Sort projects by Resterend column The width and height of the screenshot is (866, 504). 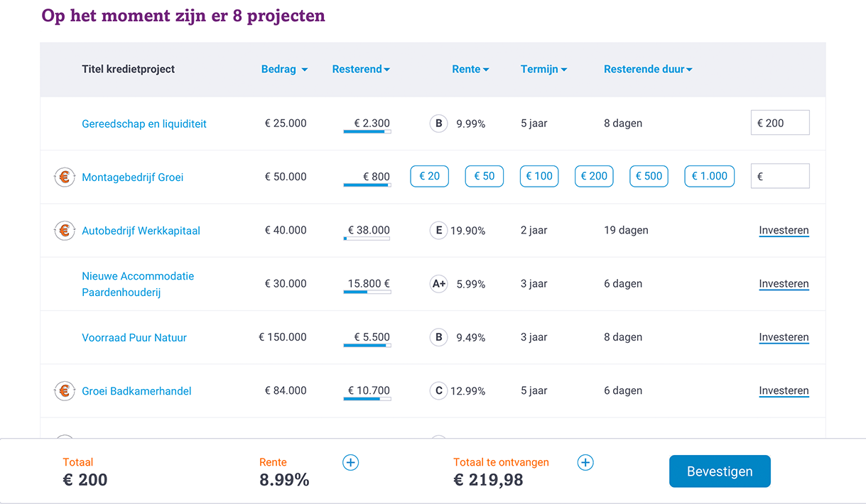[361, 70]
